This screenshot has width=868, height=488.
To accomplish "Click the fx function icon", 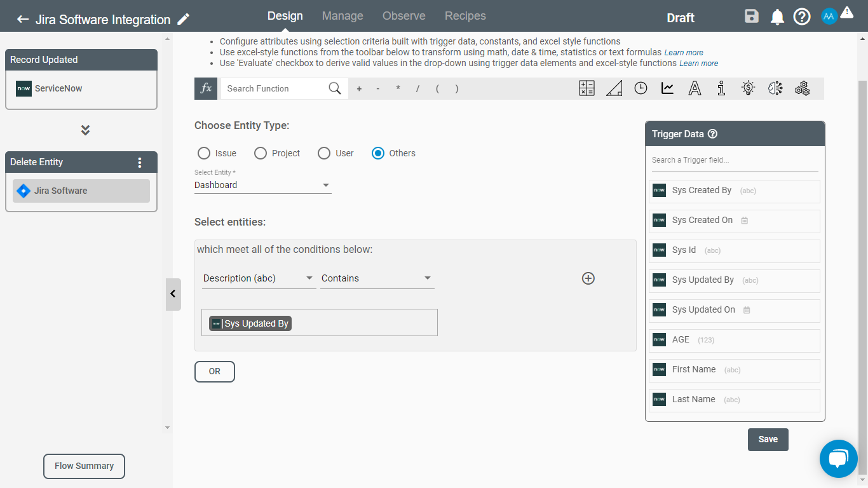I will [x=206, y=88].
